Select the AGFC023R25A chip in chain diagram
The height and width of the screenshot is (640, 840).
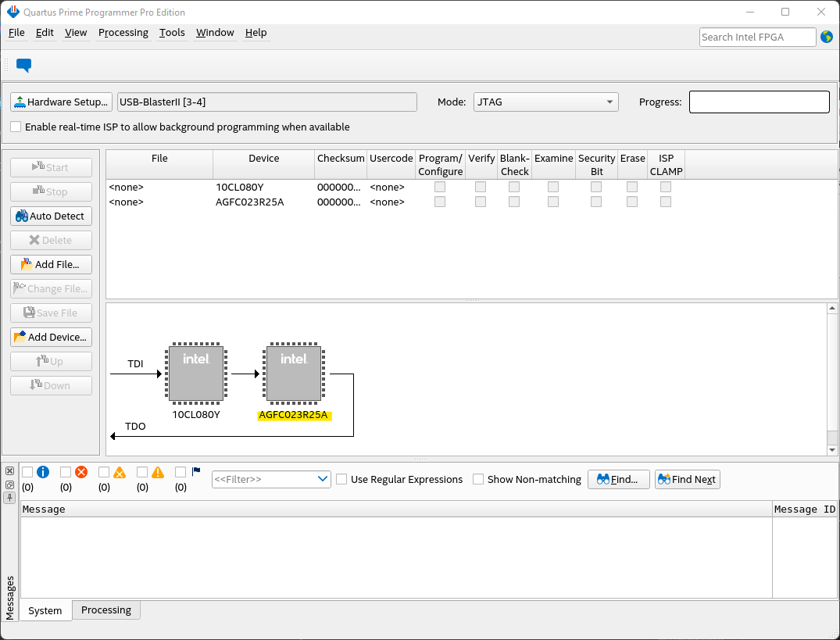click(294, 374)
